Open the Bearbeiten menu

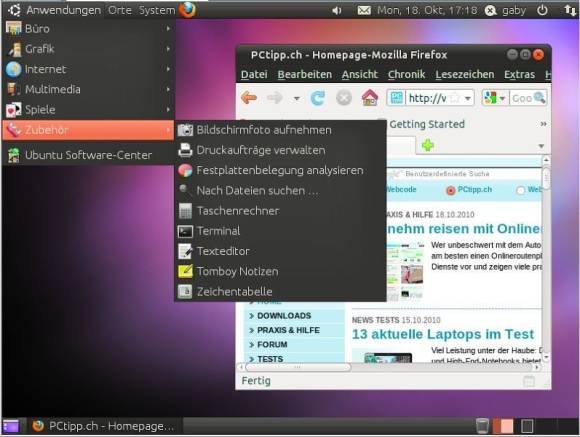(305, 74)
